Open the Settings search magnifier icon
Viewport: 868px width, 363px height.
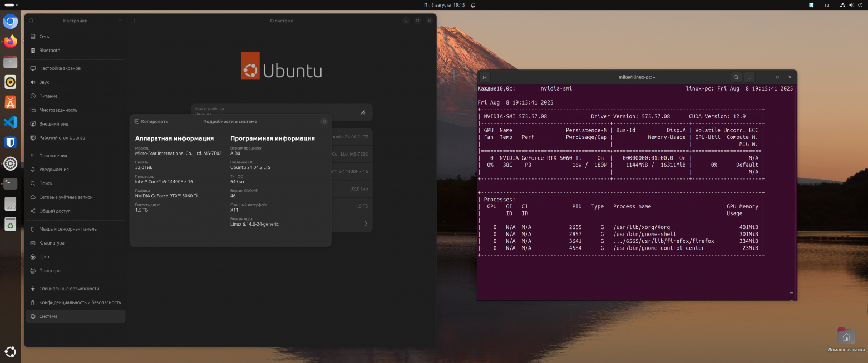click(x=31, y=21)
